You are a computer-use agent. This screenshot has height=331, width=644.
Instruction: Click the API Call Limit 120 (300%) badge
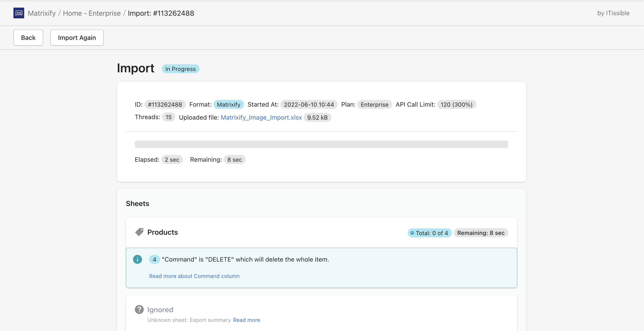(x=457, y=104)
